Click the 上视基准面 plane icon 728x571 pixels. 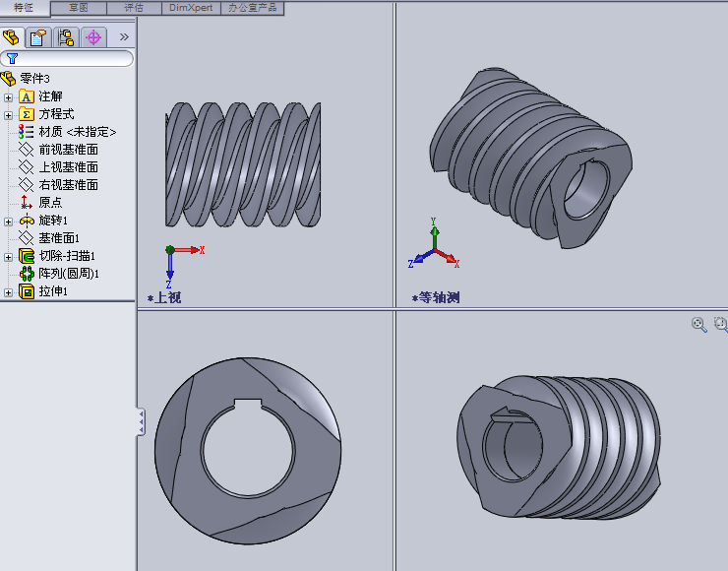[x=26, y=167]
